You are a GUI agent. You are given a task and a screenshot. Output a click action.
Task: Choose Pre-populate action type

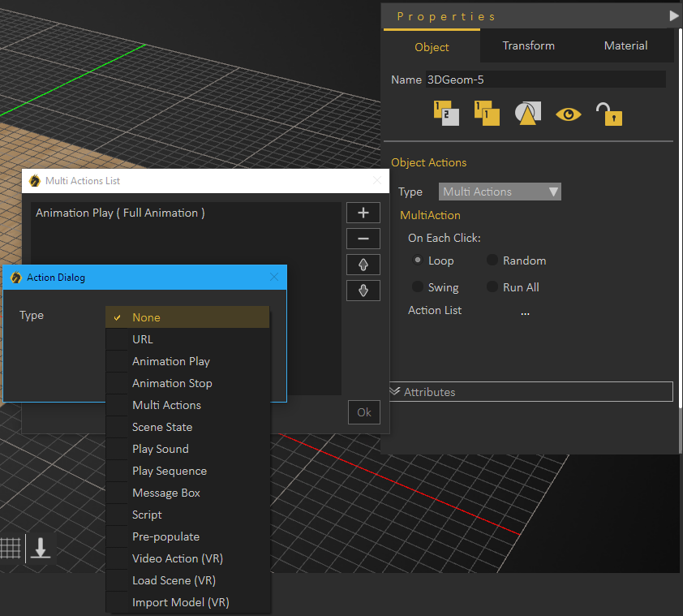(187, 536)
